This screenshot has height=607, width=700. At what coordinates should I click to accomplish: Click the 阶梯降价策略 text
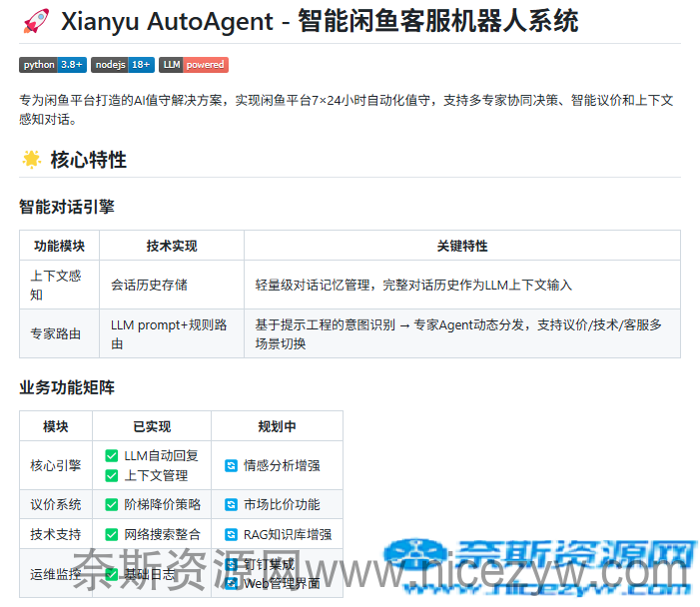tap(163, 504)
